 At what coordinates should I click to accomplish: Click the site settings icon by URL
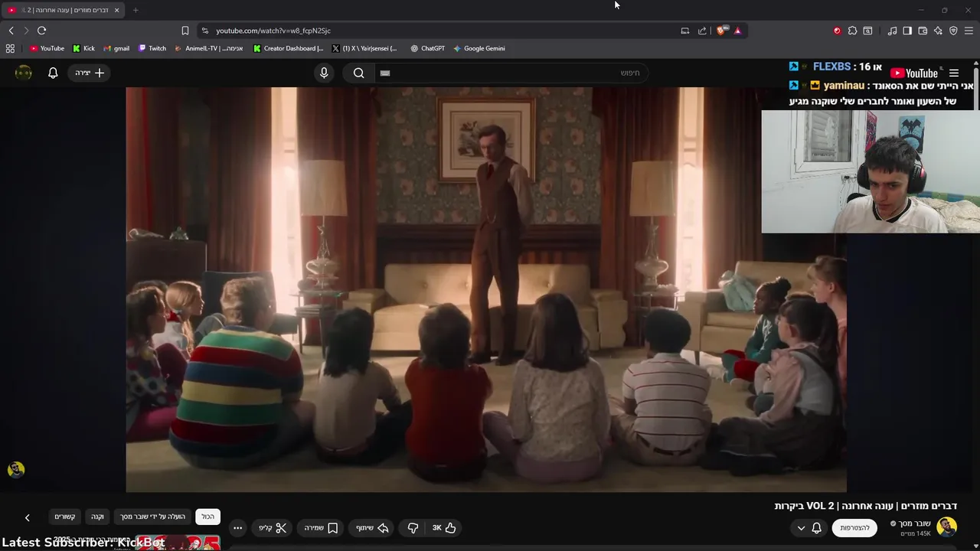pos(204,31)
